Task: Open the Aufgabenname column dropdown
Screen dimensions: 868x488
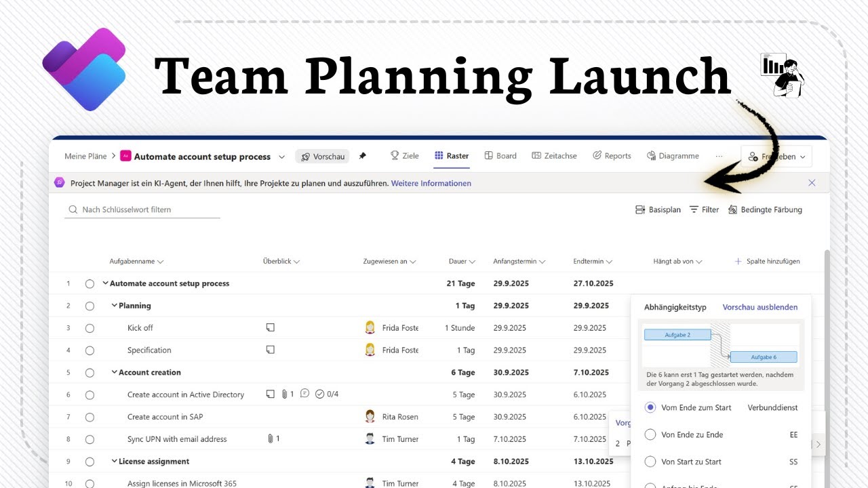Action: point(161,262)
